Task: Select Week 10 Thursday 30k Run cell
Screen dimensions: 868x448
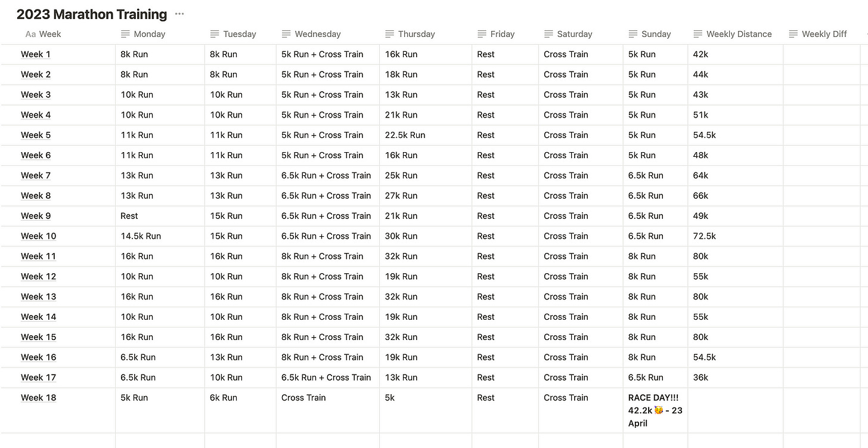Action: pyautogui.click(x=426, y=236)
